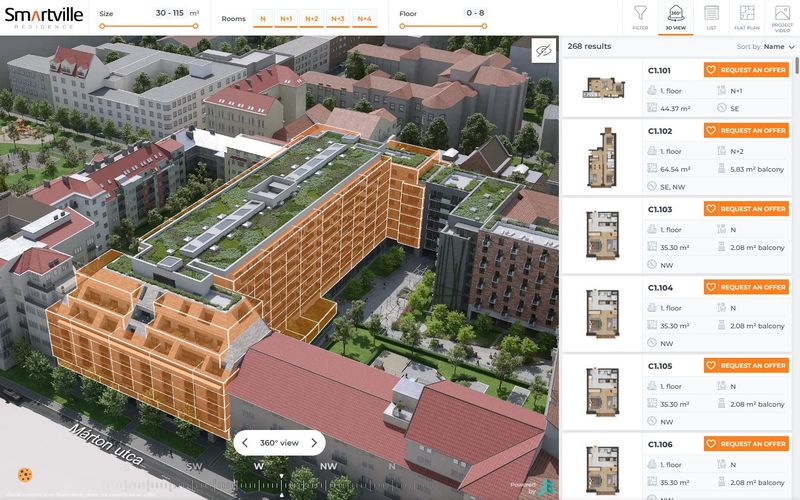Click the Size slider minimum handle

click(102, 26)
